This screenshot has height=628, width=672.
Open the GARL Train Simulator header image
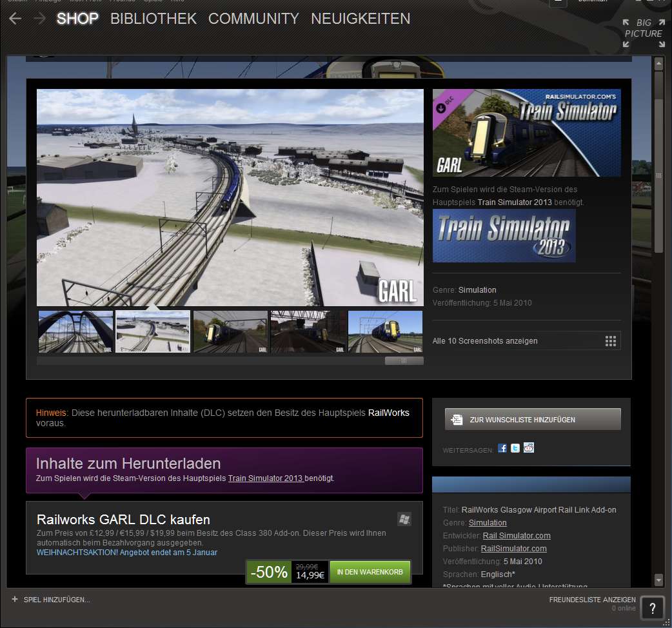point(526,133)
